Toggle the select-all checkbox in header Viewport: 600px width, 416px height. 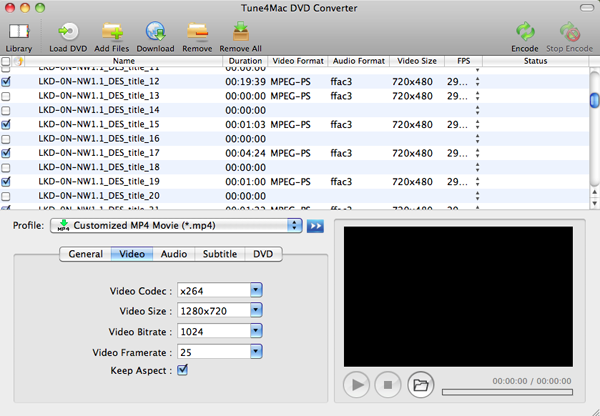[5, 61]
